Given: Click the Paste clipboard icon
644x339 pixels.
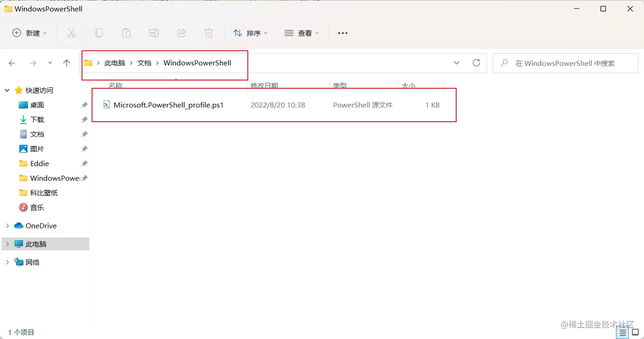Looking at the screenshot, I should [126, 33].
